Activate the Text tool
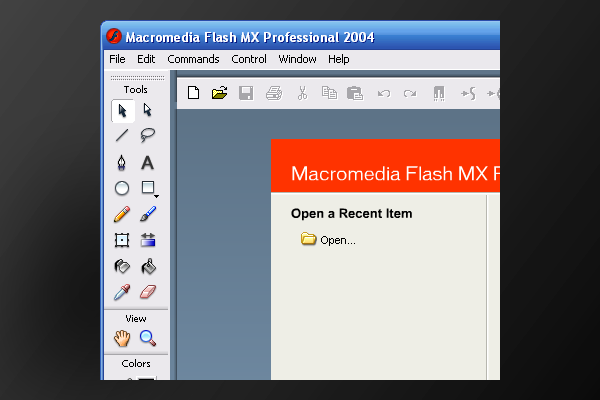600x400 pixels. point(148,162)
